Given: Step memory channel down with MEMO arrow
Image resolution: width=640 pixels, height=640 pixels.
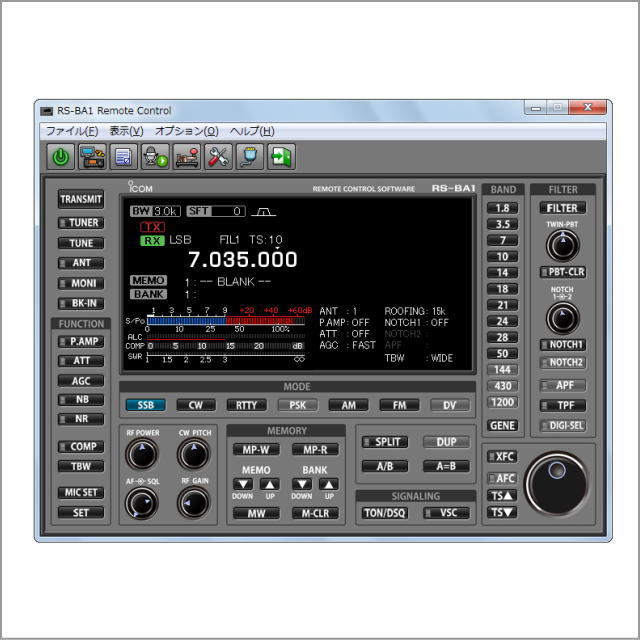Looking at the screenshot, I should (x=243, y=484).
